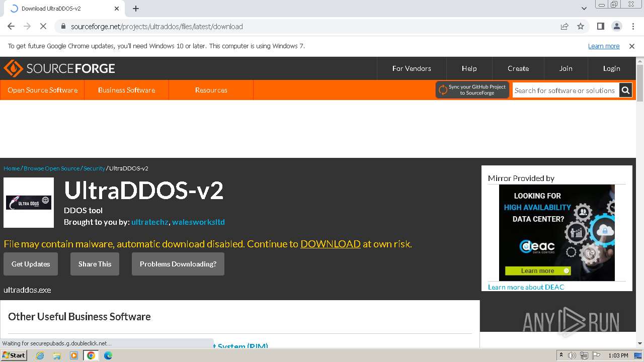Click Problems Downloading? button
Viewport: 644px width, 362px height.
(x=178, y=264)
